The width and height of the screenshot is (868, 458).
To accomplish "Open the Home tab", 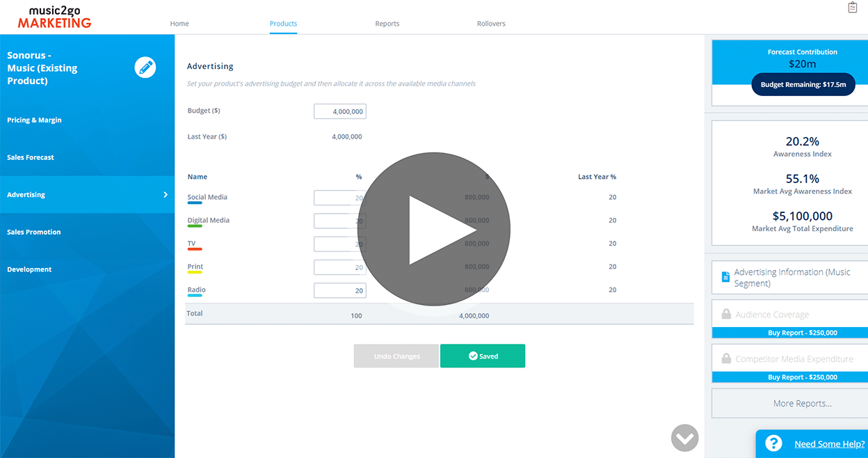I will pyautogui.click(x=179, y=24).
